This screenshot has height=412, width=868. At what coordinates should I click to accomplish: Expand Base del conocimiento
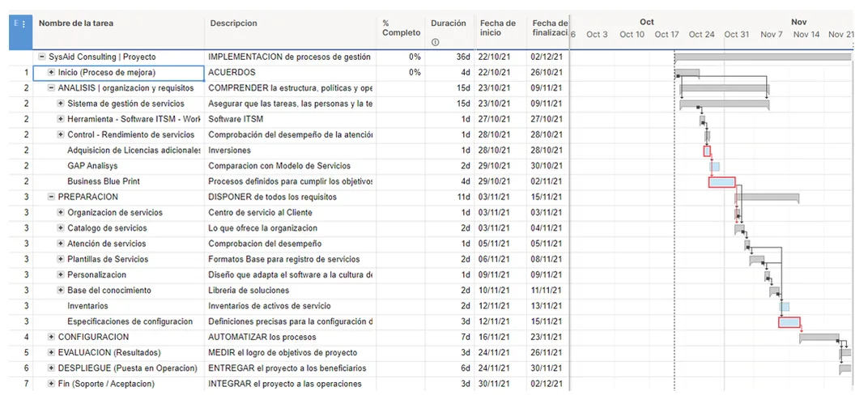61,291
